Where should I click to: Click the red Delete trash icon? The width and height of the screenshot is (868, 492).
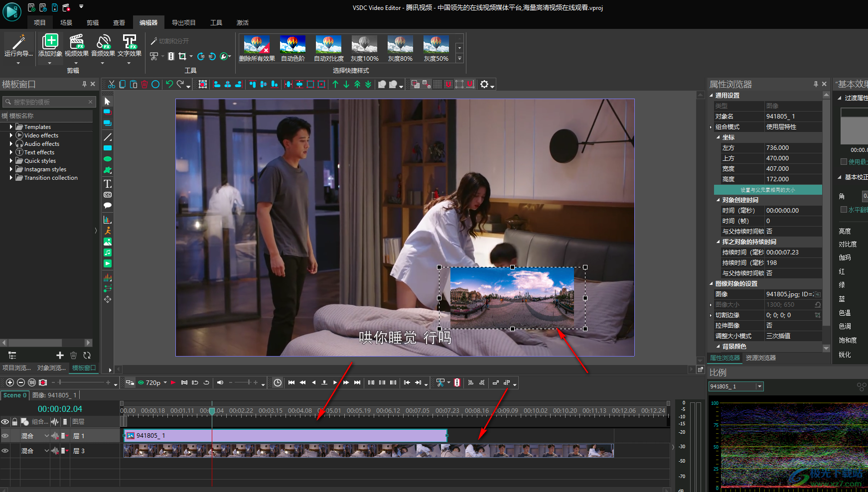pyautogui.click(x=145, y=84)
